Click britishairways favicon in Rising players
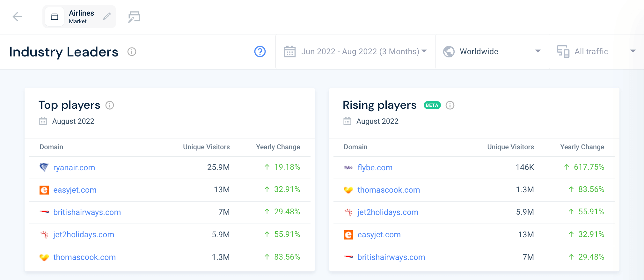The image size is (644, 280). coord(348,257)
